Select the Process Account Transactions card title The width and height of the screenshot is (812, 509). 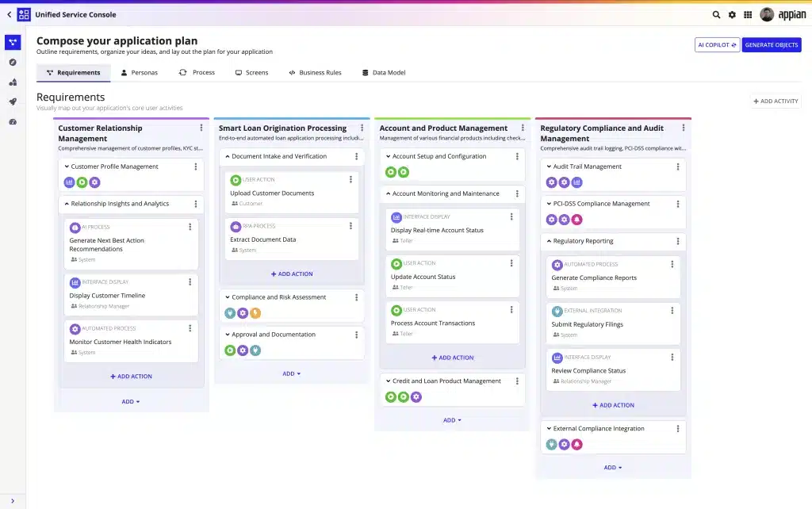click(x=432, y=323)
